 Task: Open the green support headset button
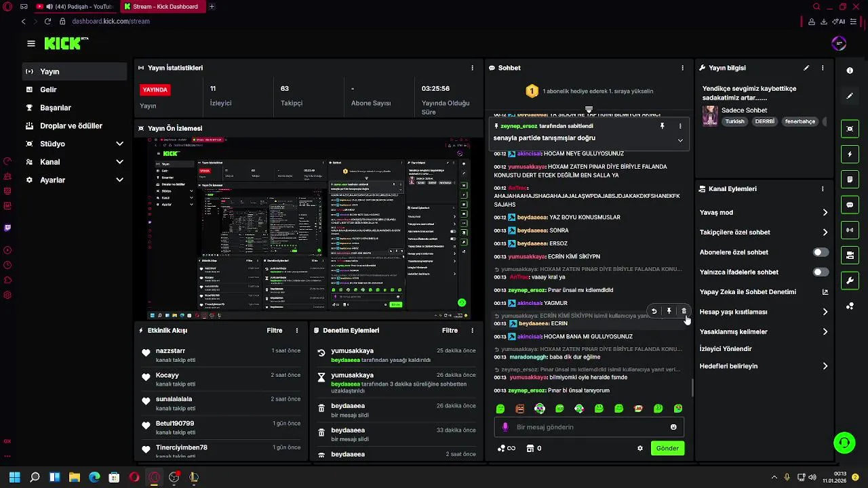pyautogui.click(x=844, y=443)
